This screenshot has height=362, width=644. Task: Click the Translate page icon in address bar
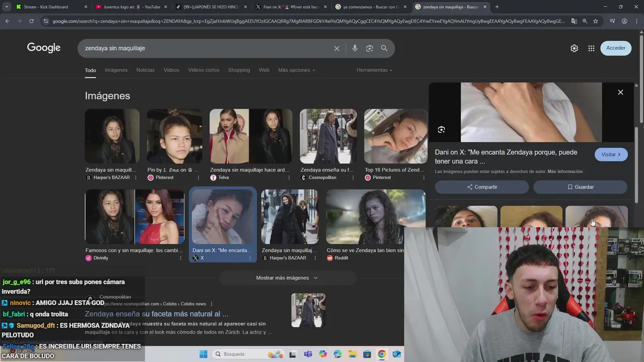click(574, 21)
